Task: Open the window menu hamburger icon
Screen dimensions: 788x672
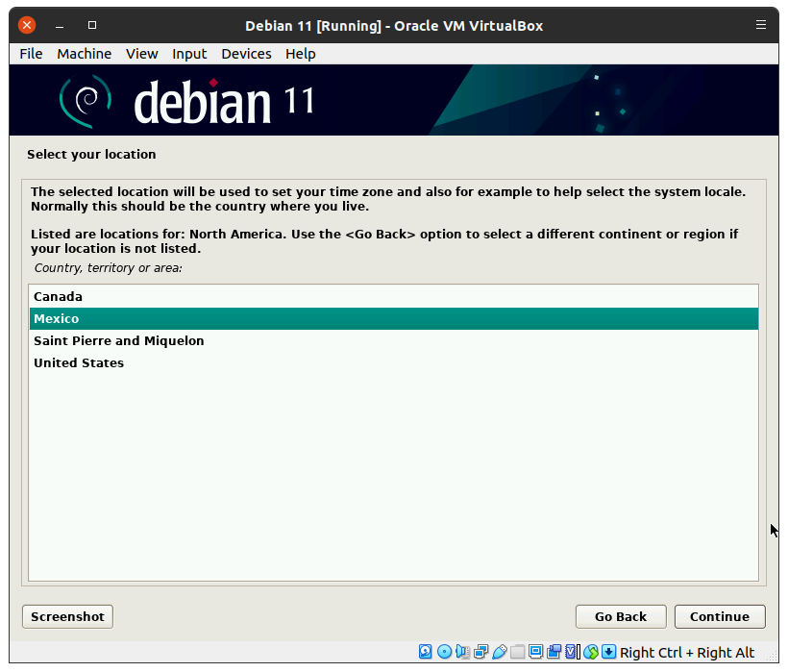Action: pyautogui.click(x=761, y=25)
